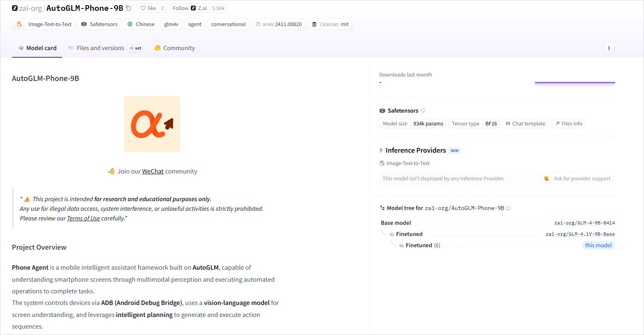Click the zai-org organization avatar icon
644x335 pixels.
15,8
